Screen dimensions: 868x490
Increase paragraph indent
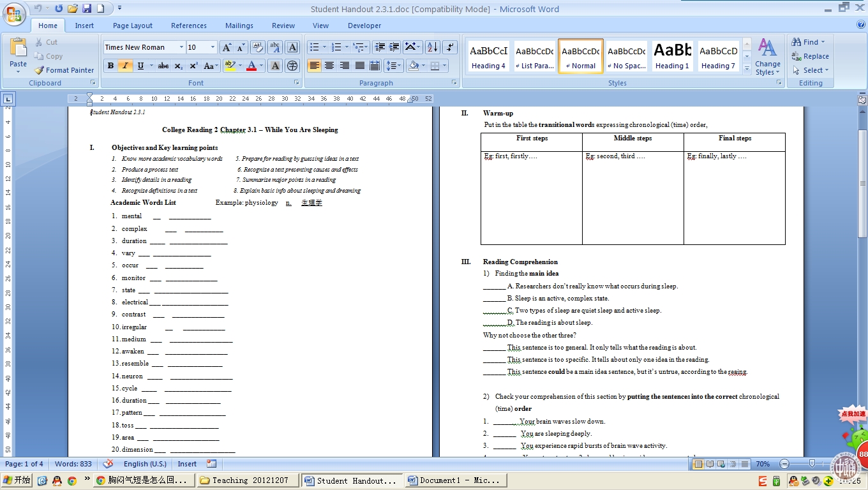(394, 47)
